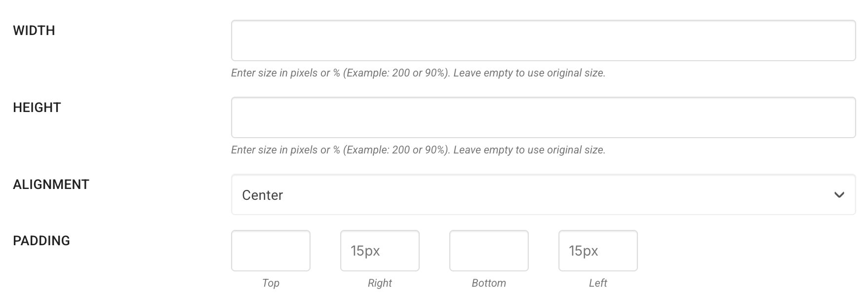868x300 pixels.
Task: Focus the Bottom padding input box
Action: click(489, 251)
